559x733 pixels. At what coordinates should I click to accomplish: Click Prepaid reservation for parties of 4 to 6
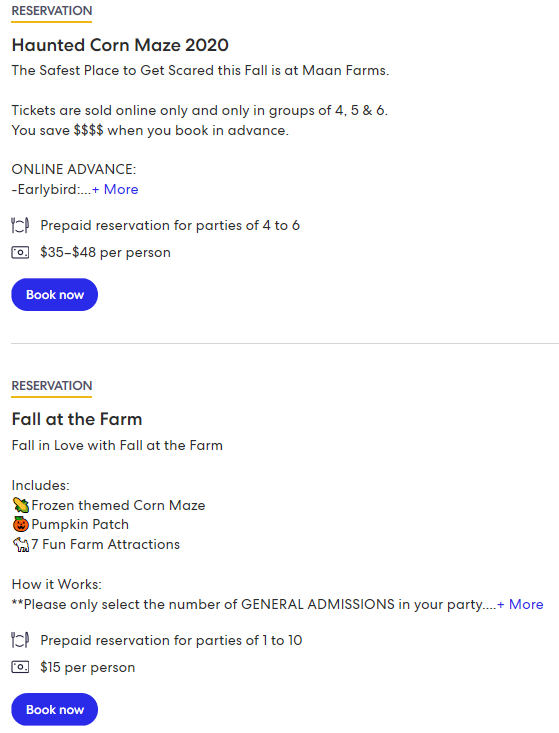170,225
